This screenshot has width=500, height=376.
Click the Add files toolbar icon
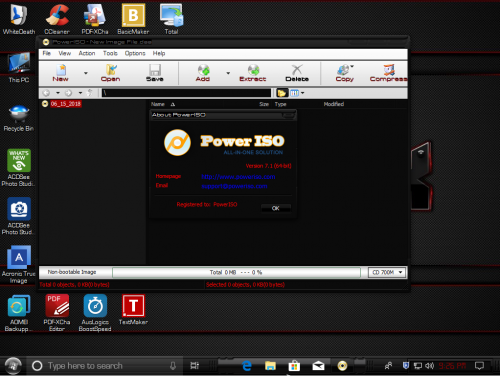[x=203, y=73]
